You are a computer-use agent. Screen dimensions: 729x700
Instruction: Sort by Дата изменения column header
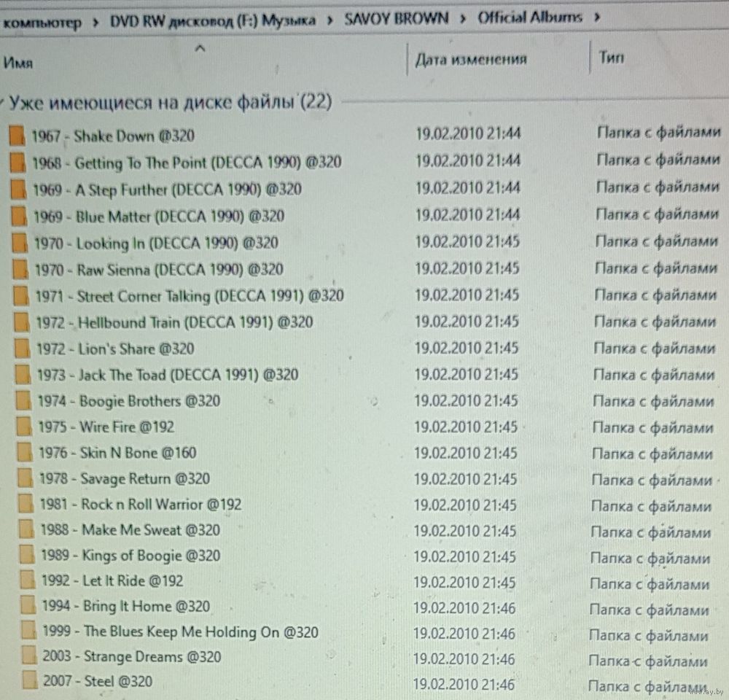471,59
